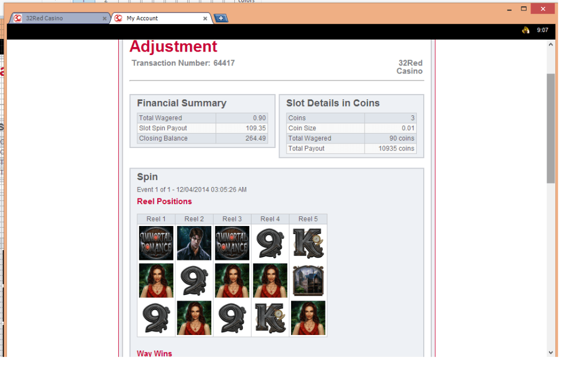Click the Slot Details in Coins title
Image resolution: width=588 pixels, height=366 pixels.
(x=333, y=103)
